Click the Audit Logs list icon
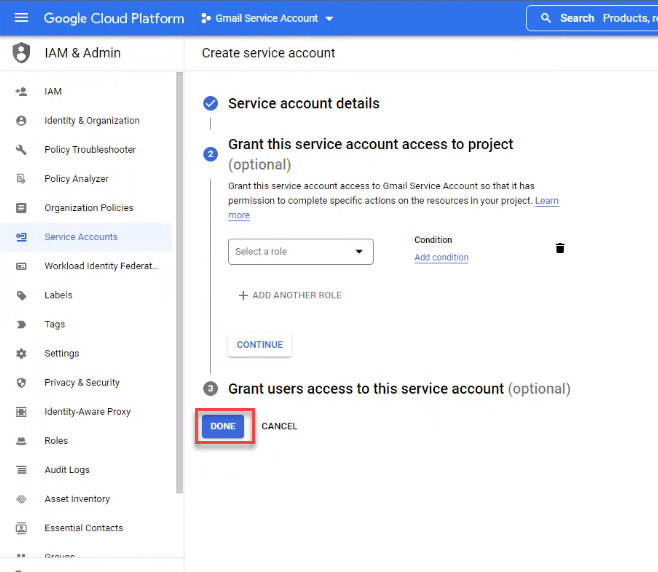Viewport: 658px width, 572px height. click(x=21, y=470)
